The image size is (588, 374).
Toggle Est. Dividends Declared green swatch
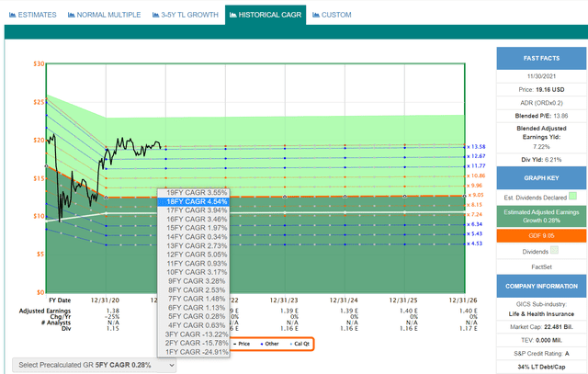coord(572,197)
